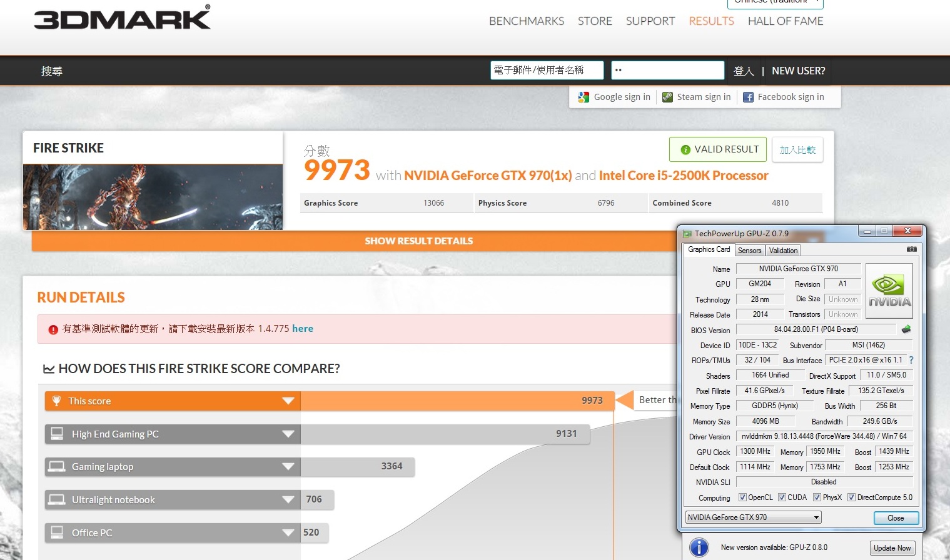Click the email/username input field
The height and width of the screenshot is (560, 950).
[x=547, y=70]
